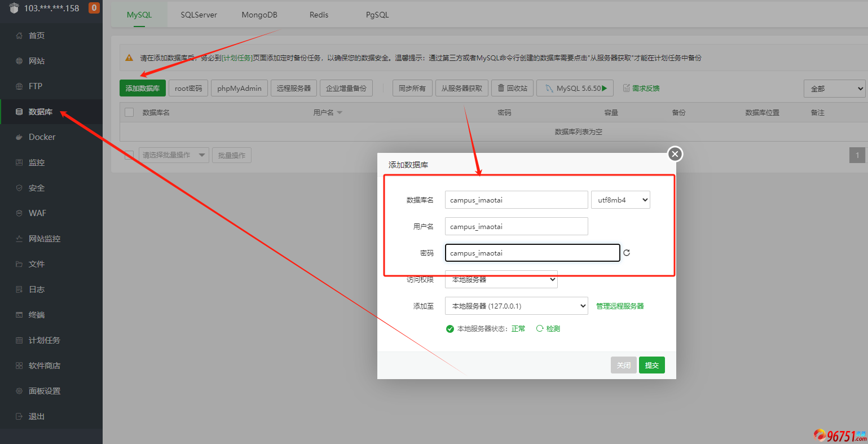Click the 关闭 button in dialog
This screenshot has width=868, height=444.
click(624, 365)
